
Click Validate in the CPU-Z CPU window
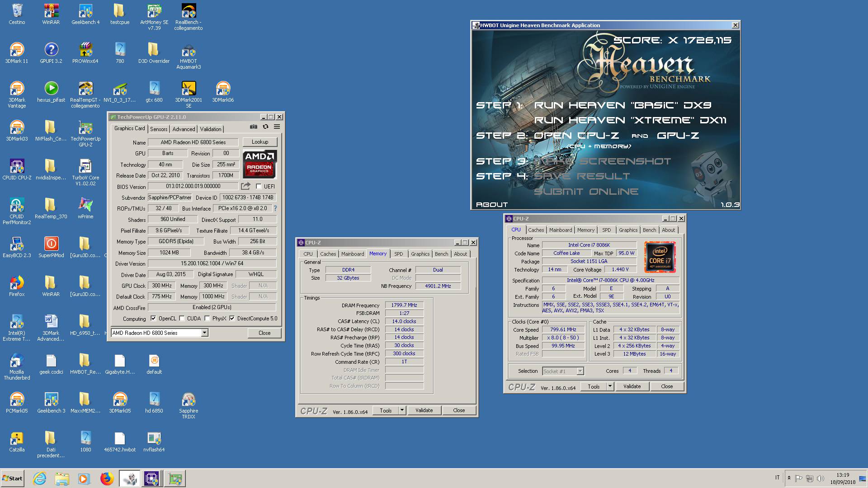click(632, 386)
